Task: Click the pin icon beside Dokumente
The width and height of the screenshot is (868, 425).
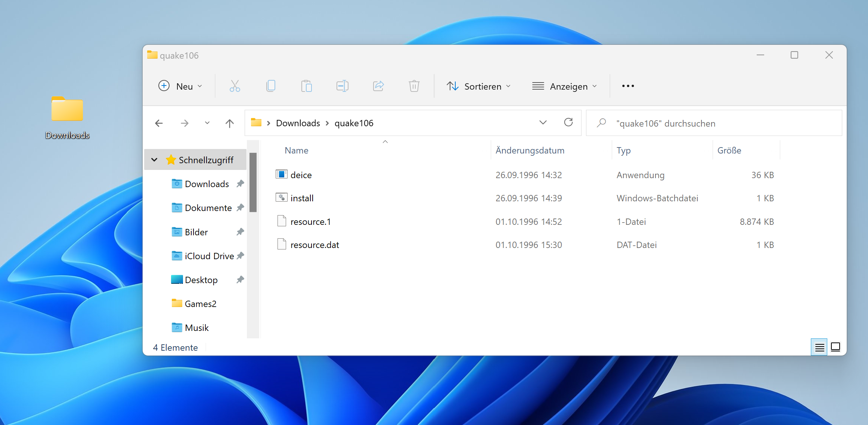Action: (x=240, y=208)
